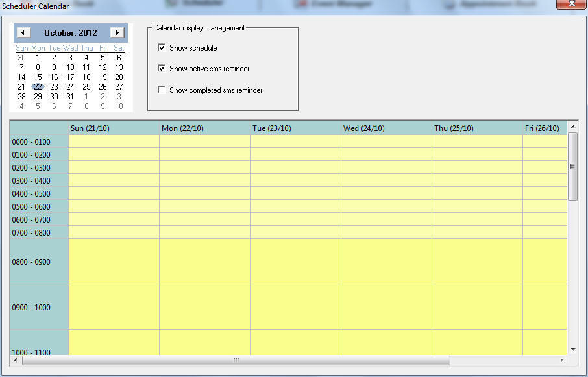Select September 30 in the mini calendar

[22, 58]
